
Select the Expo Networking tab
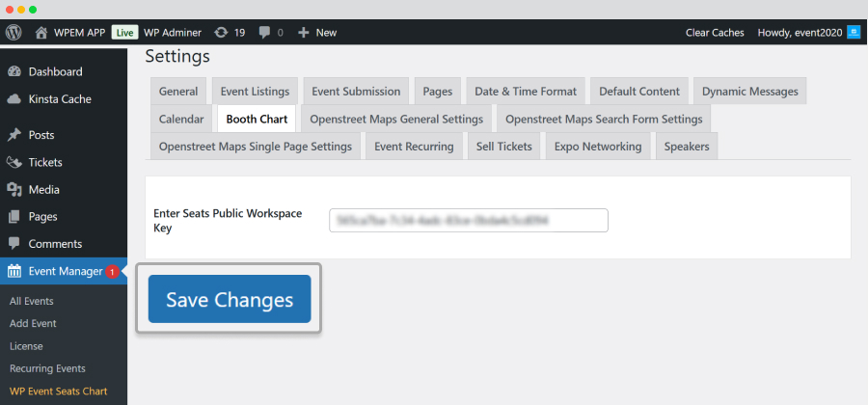pos(598,147)
